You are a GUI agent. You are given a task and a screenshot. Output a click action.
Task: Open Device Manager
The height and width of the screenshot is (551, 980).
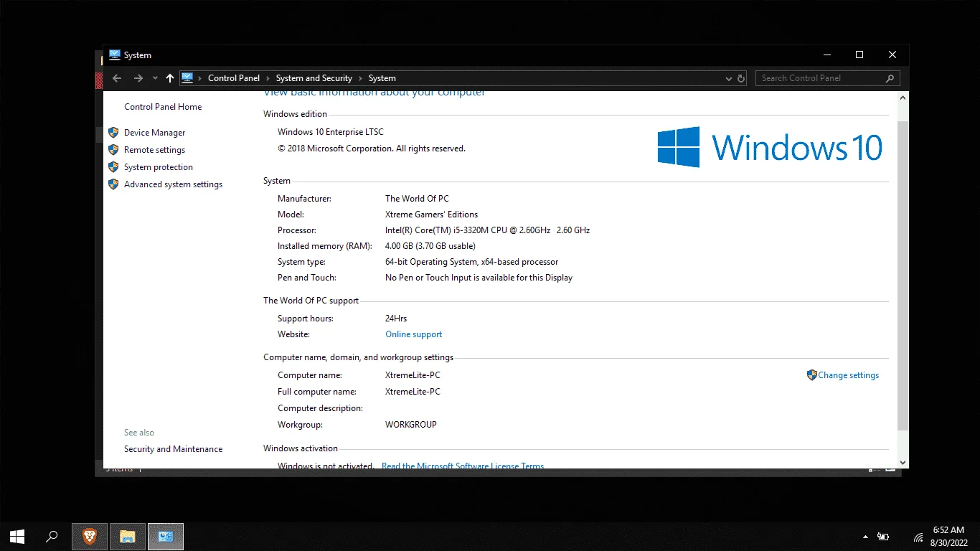[154, 133]
